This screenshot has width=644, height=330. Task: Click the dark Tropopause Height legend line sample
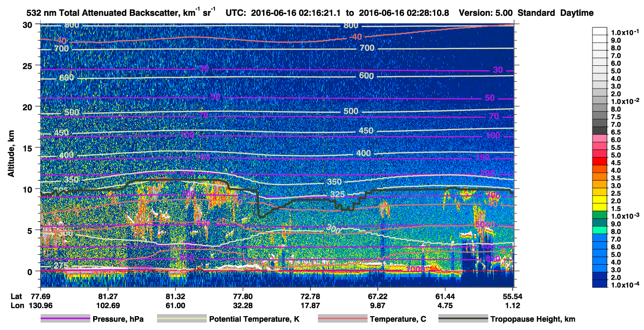tap(463, 319)
